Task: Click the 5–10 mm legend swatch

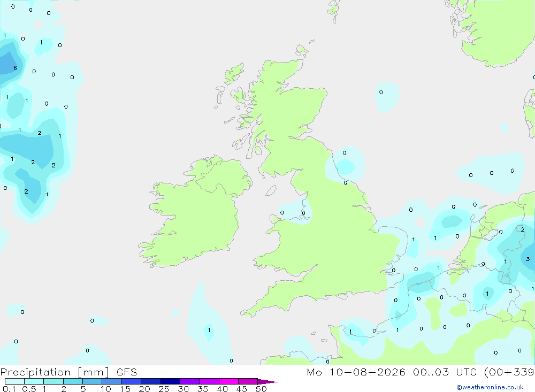Action: pos(93,381)
